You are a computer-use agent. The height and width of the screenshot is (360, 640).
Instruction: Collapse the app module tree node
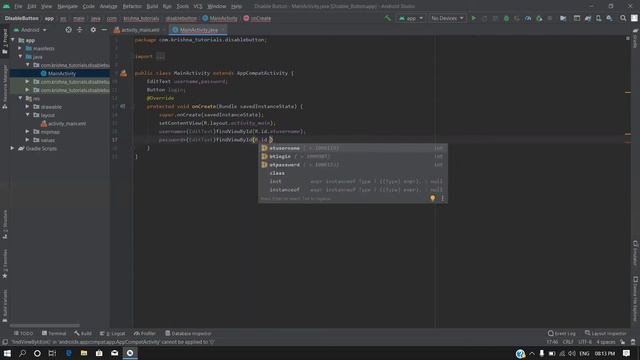(x=13, y=40)
